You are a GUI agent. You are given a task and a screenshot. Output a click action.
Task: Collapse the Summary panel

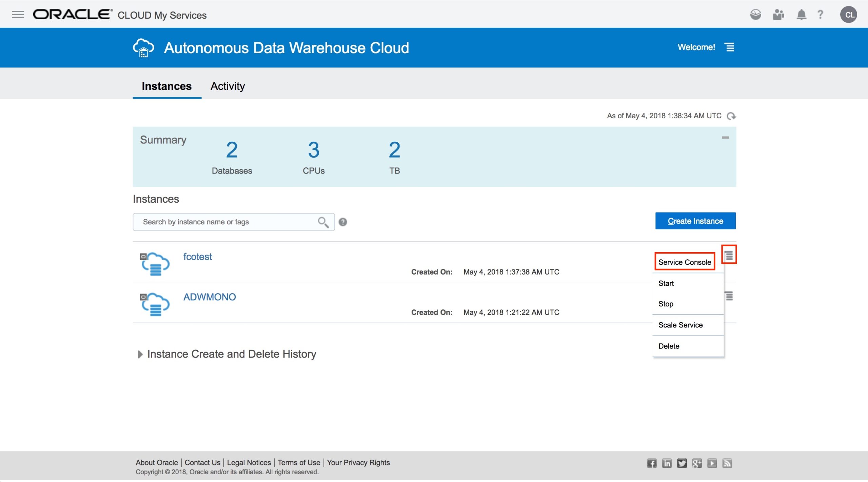tap(725, 138)
